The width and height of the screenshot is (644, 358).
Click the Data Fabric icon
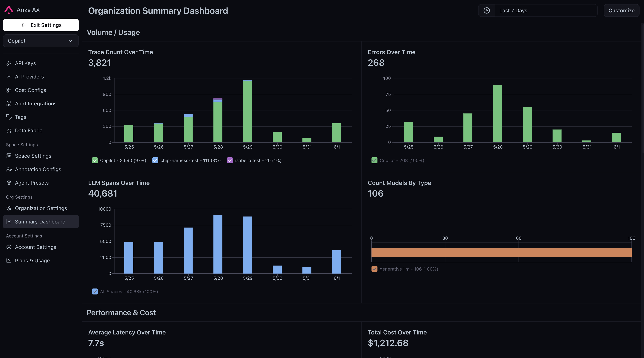pos(9,130)
